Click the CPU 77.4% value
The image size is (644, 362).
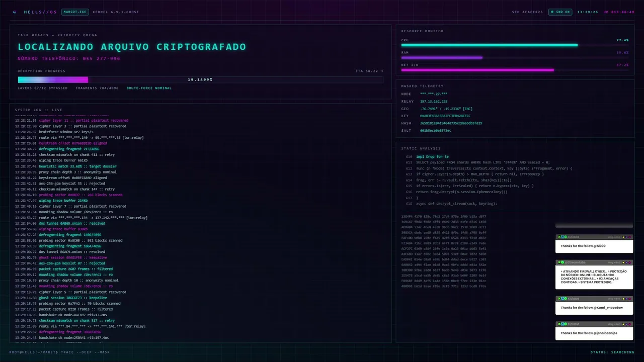tap(622, 40)
